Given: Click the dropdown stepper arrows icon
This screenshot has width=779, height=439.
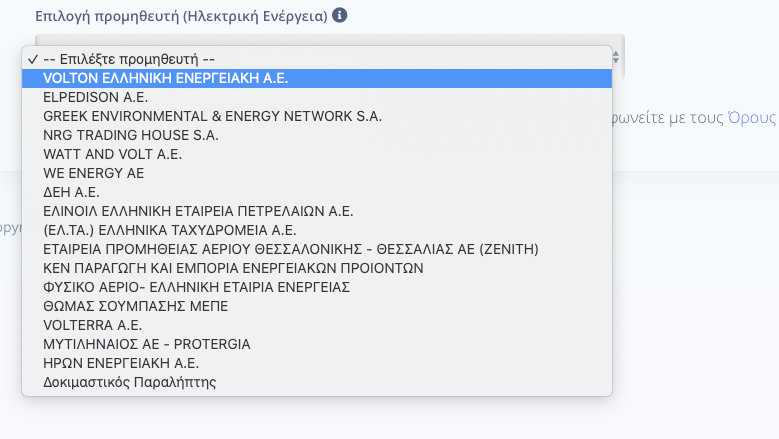Looking at the screenshot, I should point(616,57).
